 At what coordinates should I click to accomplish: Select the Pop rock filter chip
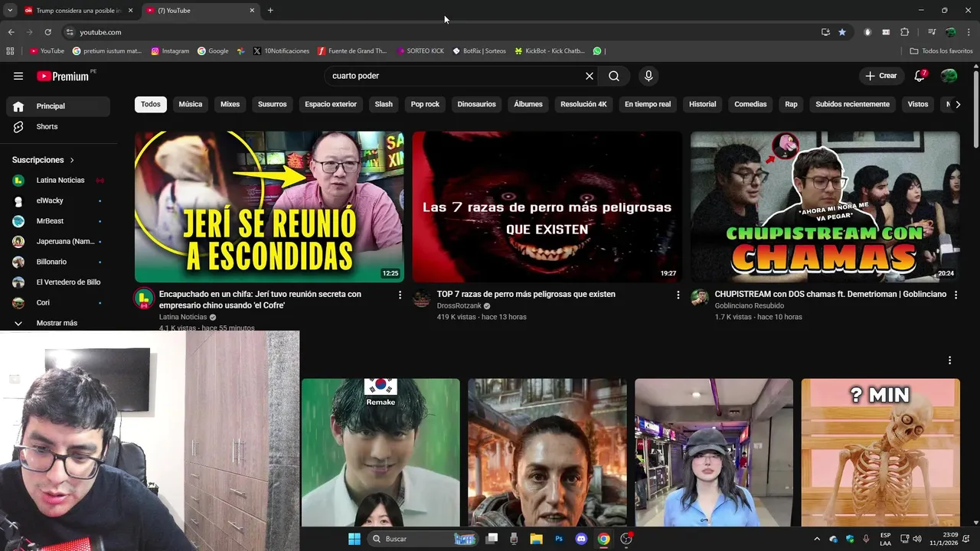tap(425, 104)
